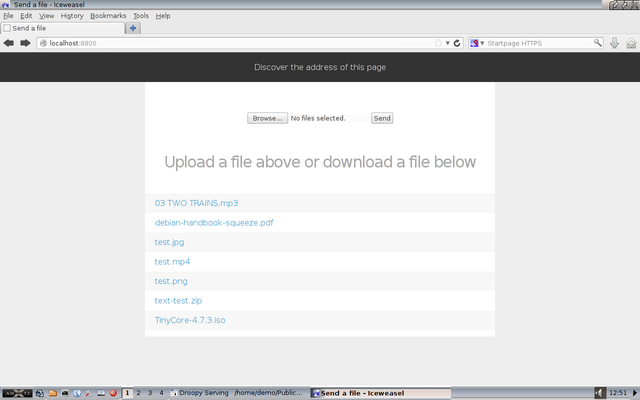Click 'Discover the address of this page'
The height and width of the screenshot is (400, 640).
click(320, 67)
